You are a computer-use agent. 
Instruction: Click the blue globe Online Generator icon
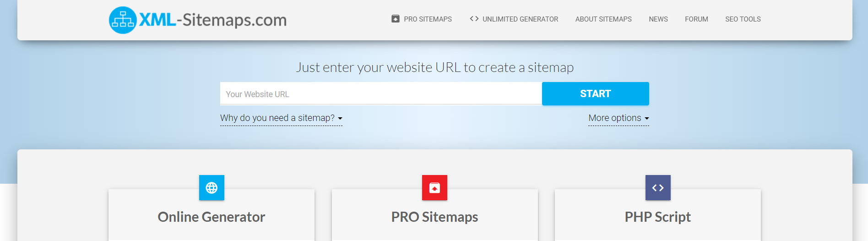[x=212, y=187]
